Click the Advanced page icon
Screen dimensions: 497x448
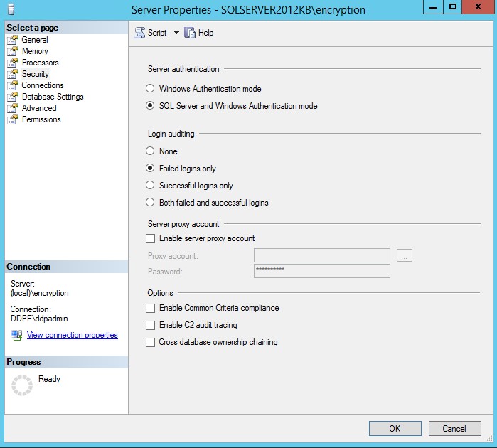coord(13,108)
